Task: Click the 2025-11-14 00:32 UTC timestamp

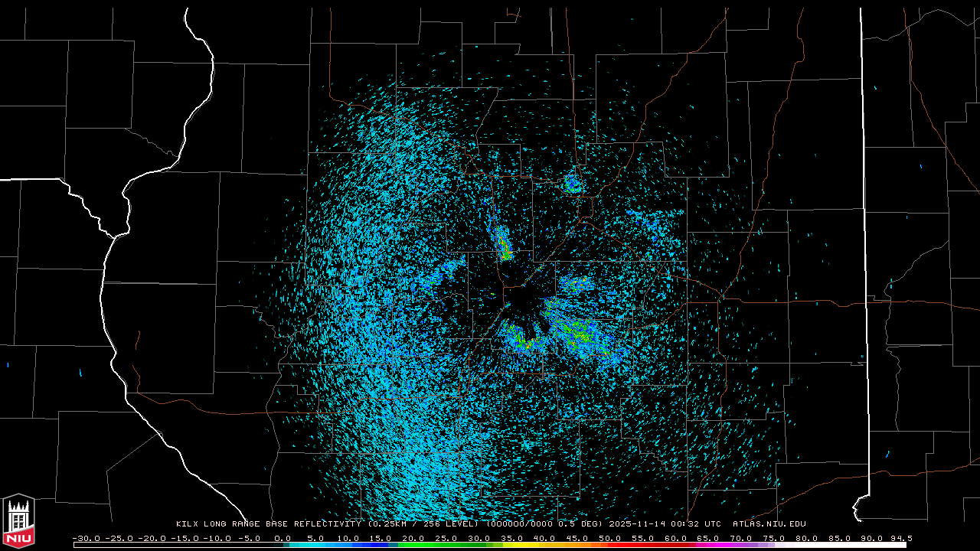Action: (665, 524)
